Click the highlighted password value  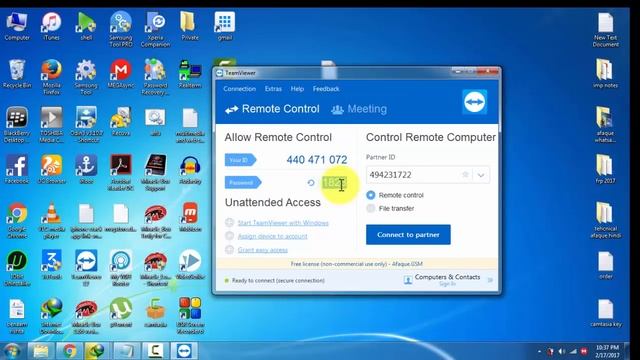tap(334, 183)
